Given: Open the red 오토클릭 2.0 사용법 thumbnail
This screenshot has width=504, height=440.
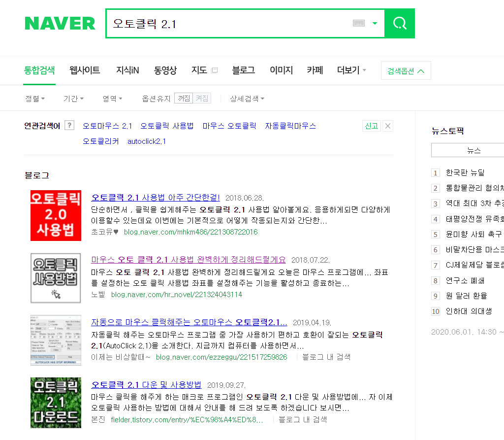Looking at the screenshot, I should click(x=56, y=215).
